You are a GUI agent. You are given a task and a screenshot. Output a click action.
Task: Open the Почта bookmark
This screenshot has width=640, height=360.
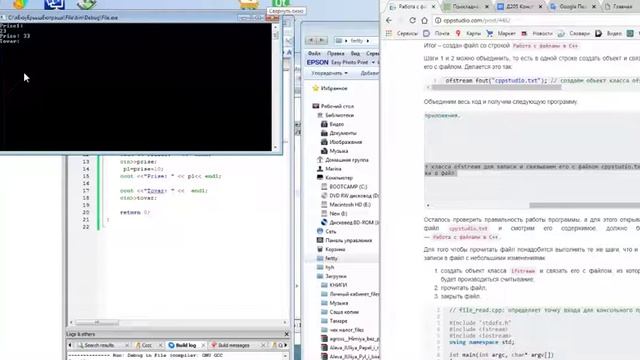436,33
